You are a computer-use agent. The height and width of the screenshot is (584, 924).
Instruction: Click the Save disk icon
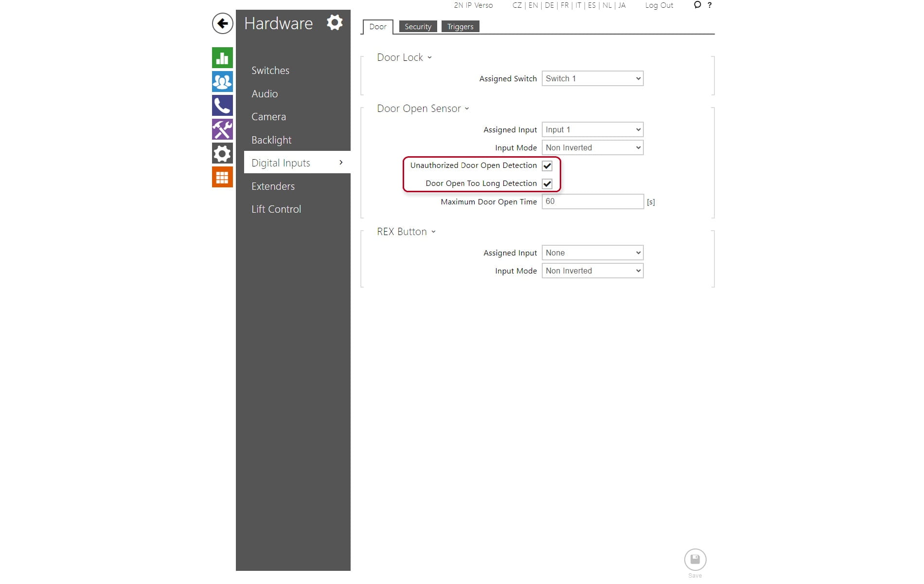click(x=695, y=560)
